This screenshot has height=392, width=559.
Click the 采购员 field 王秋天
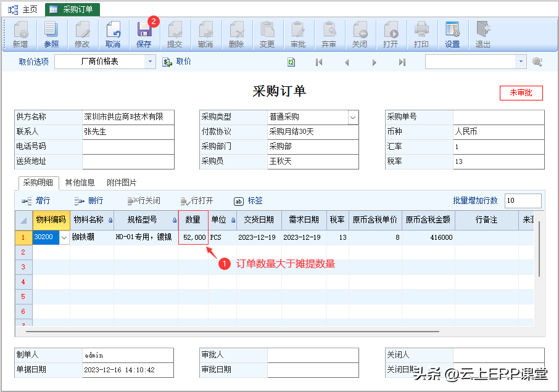tap(313, 161)
